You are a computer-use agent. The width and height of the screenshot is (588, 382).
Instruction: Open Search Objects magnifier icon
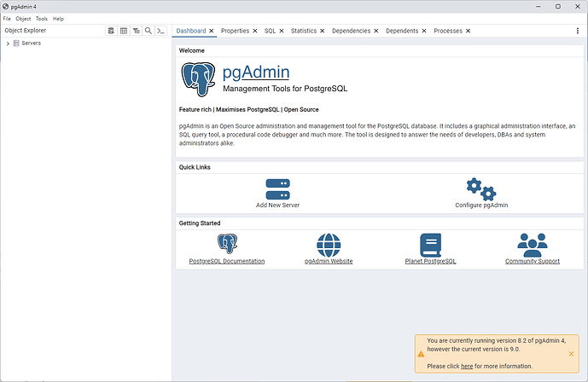tap(148, 31)
